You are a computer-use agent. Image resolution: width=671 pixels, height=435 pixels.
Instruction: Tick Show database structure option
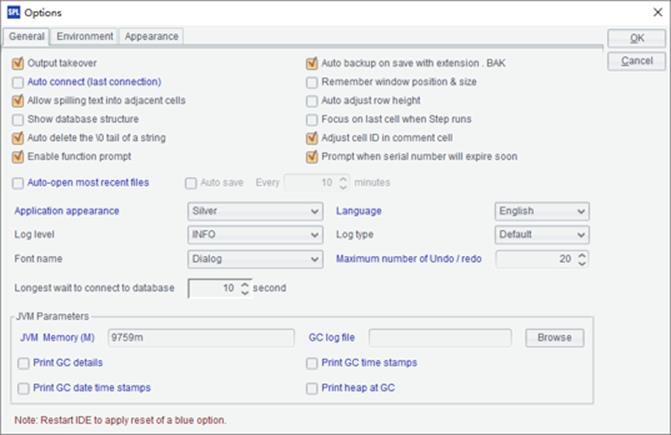pos(18,119)
